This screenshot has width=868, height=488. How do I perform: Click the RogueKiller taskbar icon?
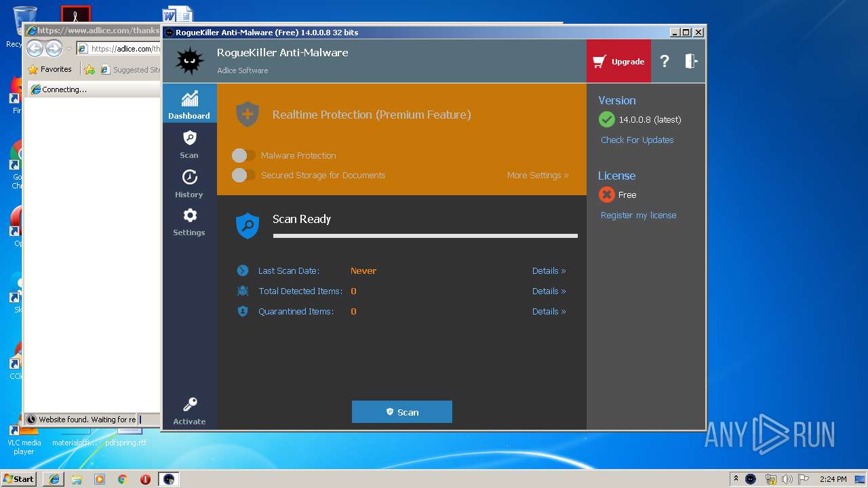pyautogui.click(x=169, y=479)
